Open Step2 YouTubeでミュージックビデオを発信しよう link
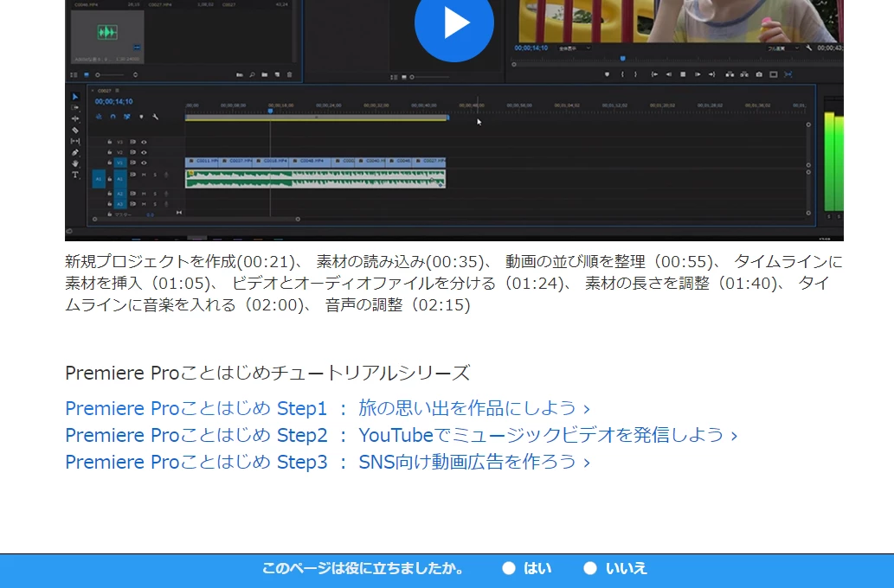Screen dimensions: 894x588 pos(402,435)
